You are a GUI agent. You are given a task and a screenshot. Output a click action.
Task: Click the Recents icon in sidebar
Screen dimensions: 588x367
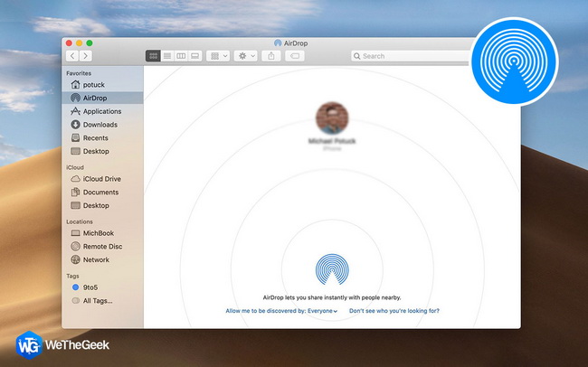(75, 137)
